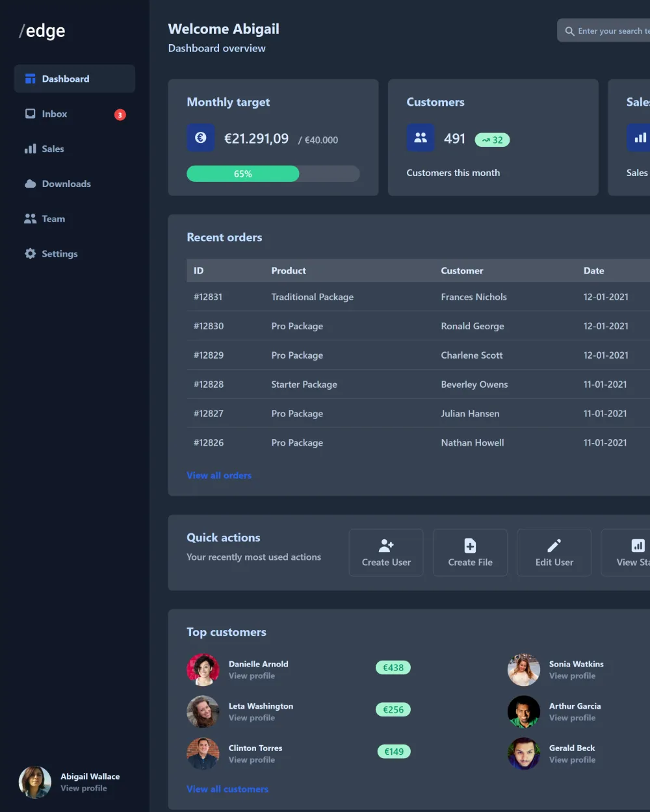Screen dimensions: 650x812
Task: Click the Customers card people icon
Action: (x=421, y=138)
